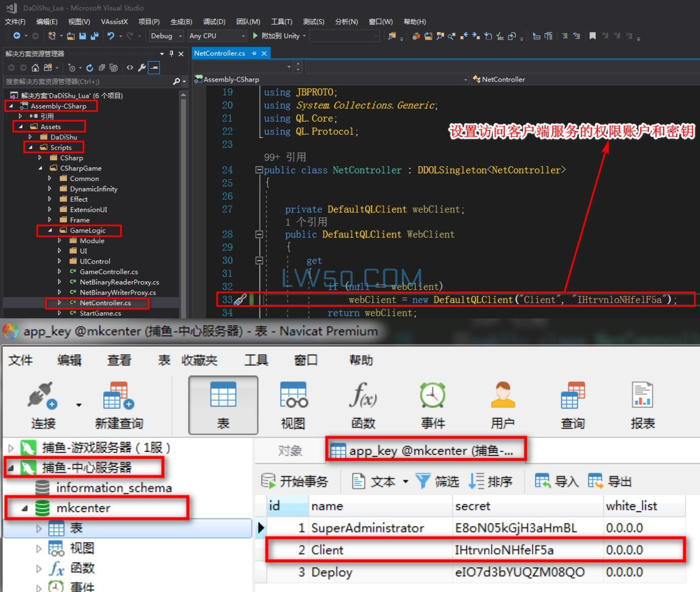Switch to the NetController.cs tab
Image resolution: width=700 pixels, height=592 pixels.
tap(219, 53)
